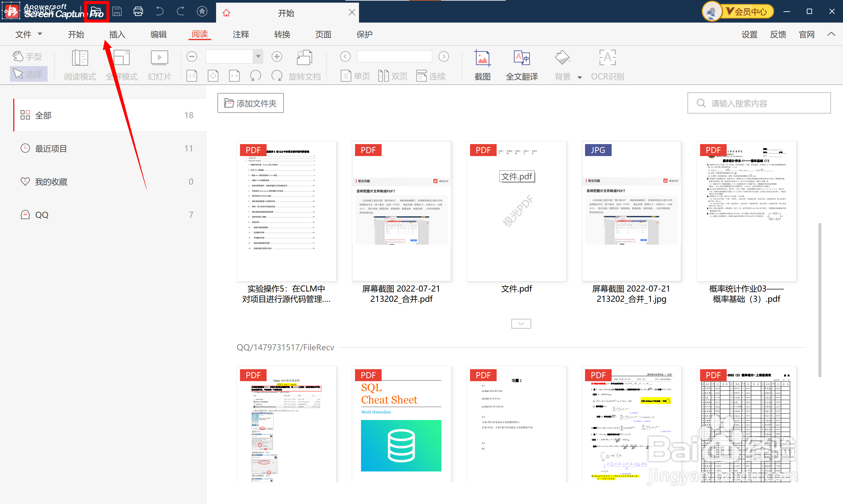Image resolution: width=843 pixels, height=504 pixels.
Task: Click the 添加文件夹 button
Action: click(x=251, y=103)
